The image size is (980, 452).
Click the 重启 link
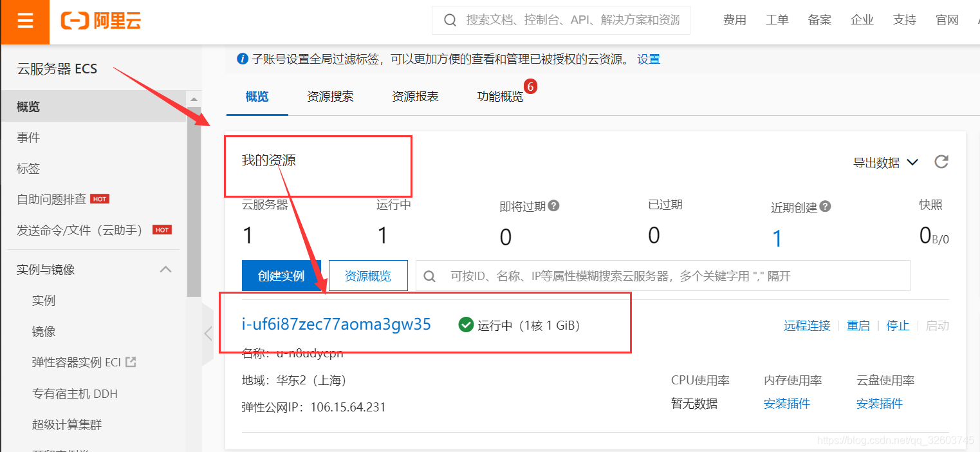858,325
